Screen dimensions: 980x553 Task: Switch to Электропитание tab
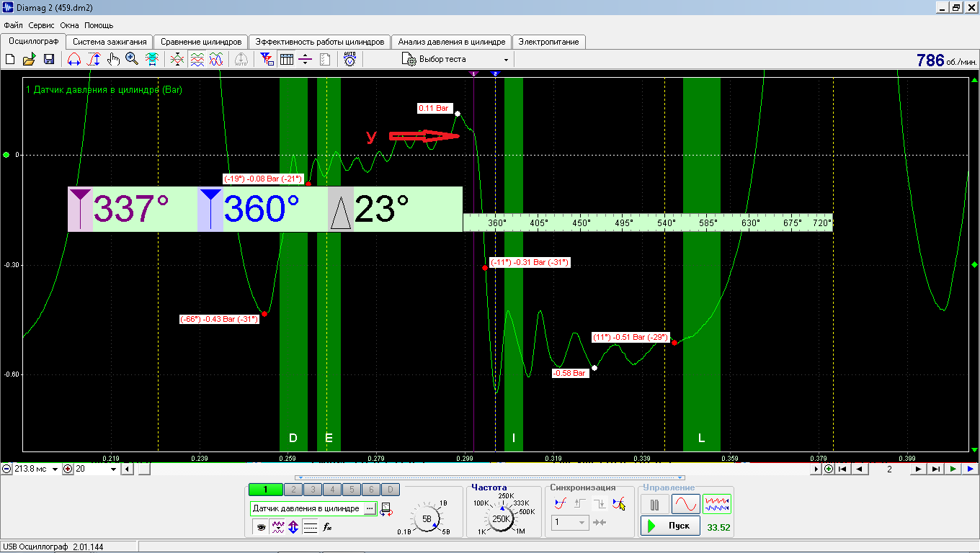click(x=548, y=42)
